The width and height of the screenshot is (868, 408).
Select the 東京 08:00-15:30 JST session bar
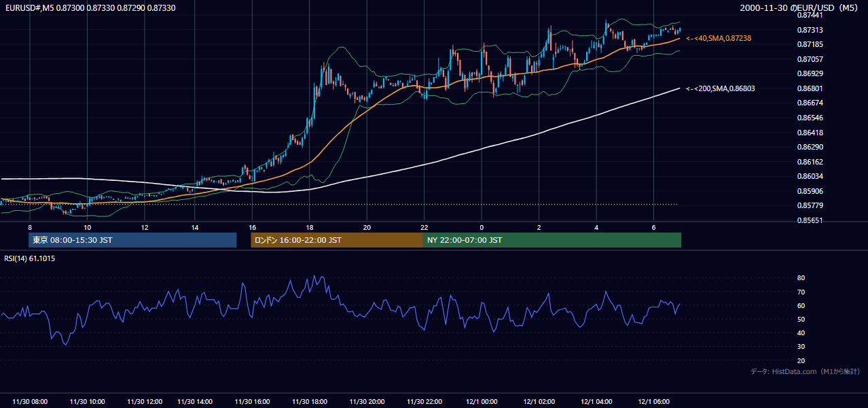click(132, 240)
